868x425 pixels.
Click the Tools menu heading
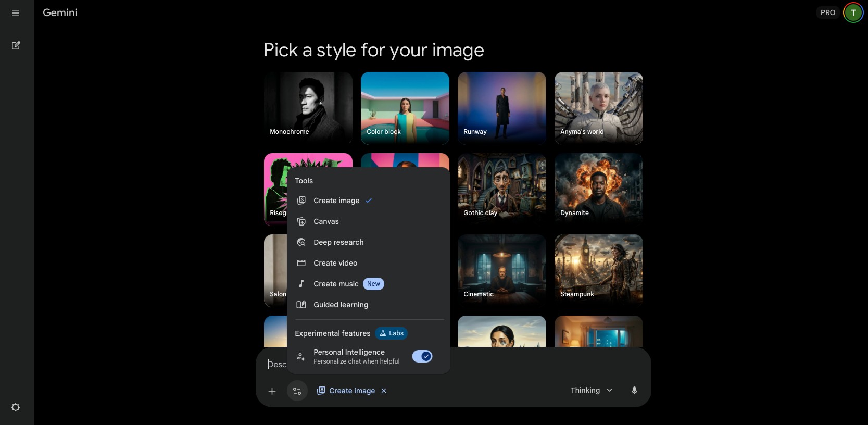coord(304,181)
